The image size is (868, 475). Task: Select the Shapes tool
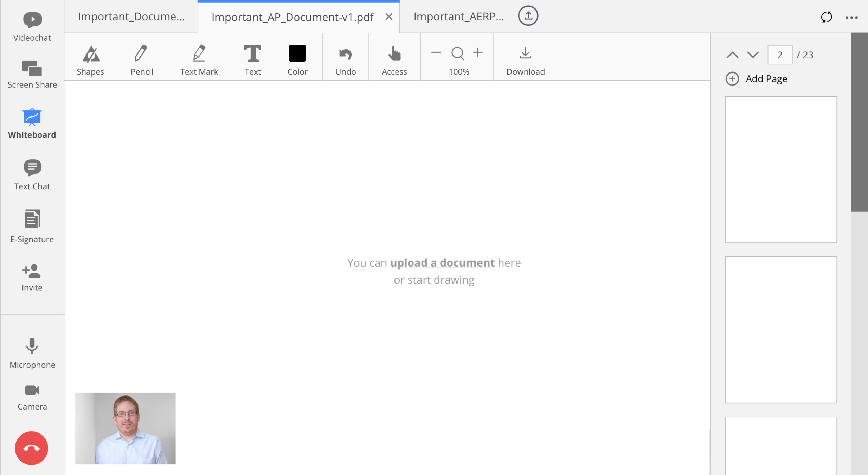[x=90, y=60]
